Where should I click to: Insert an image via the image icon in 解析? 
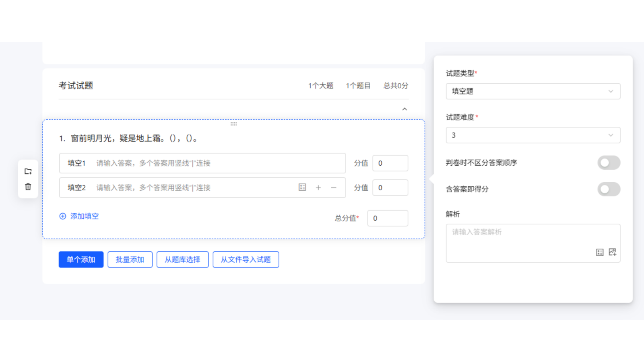click(x=612, y=252)
